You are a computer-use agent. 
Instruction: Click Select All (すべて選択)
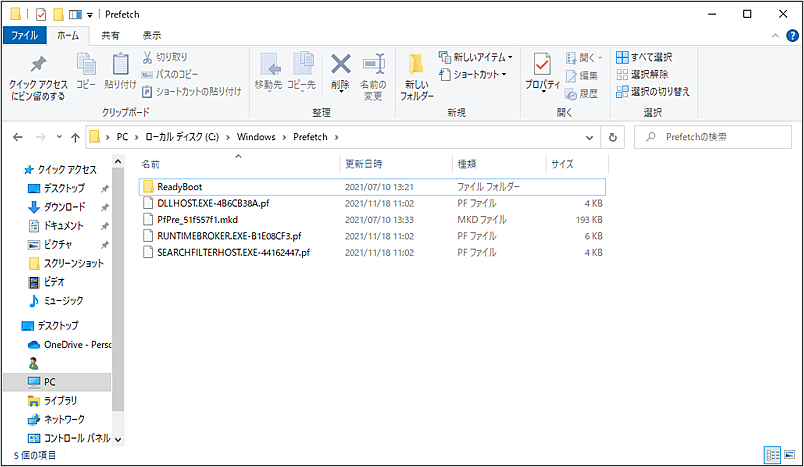pos(644,57)
